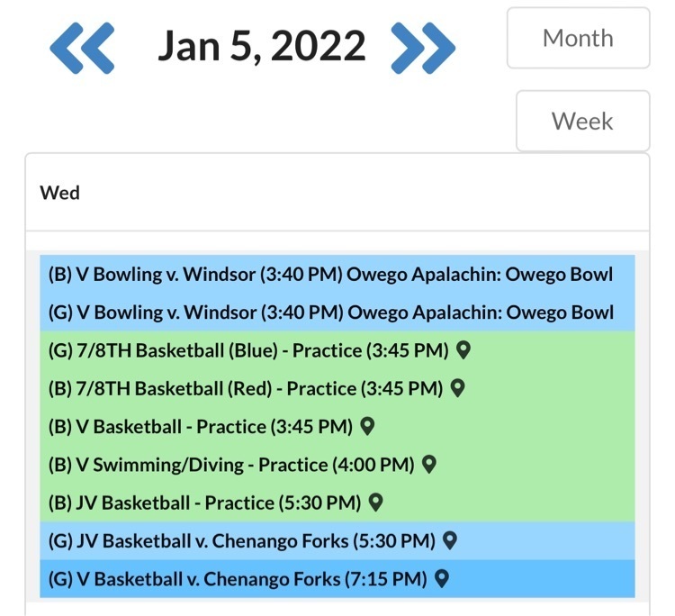This screenshot has height=616, width=675.
Task: Click the Jan 5, 2022 date heading
Action: pyautogui.click(x=262, y=47)
